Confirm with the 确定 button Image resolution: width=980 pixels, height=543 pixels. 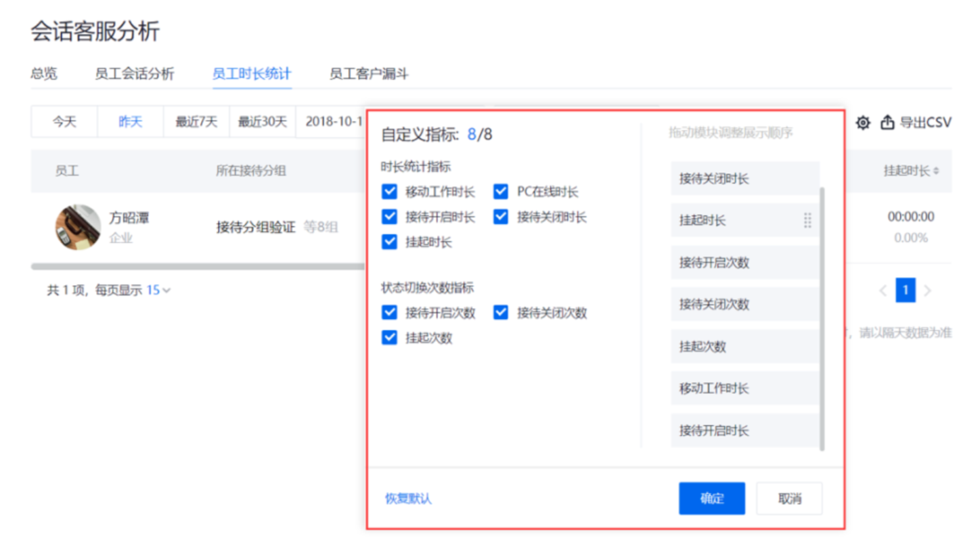coord(712,499)
